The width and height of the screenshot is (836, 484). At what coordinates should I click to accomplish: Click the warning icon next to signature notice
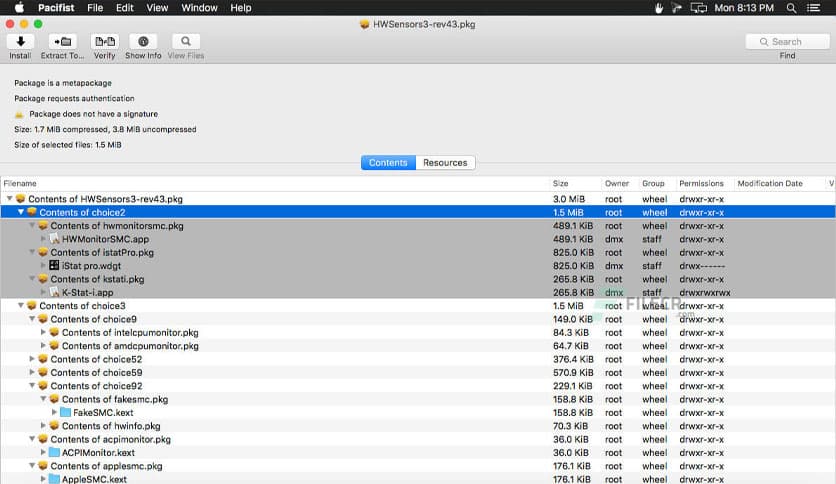point(19,114)
